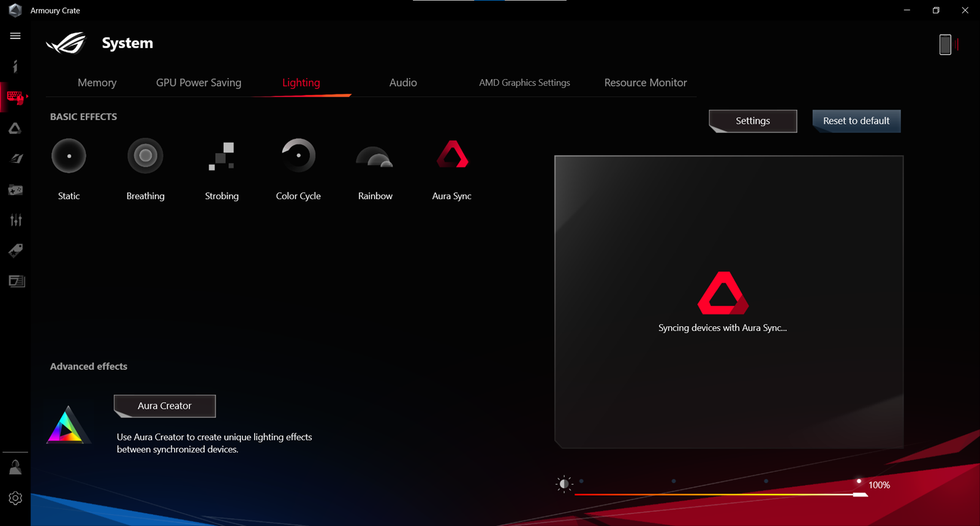980x526 pixels.
Task: Click the device icon at top right
Action: tap(946, 44)
